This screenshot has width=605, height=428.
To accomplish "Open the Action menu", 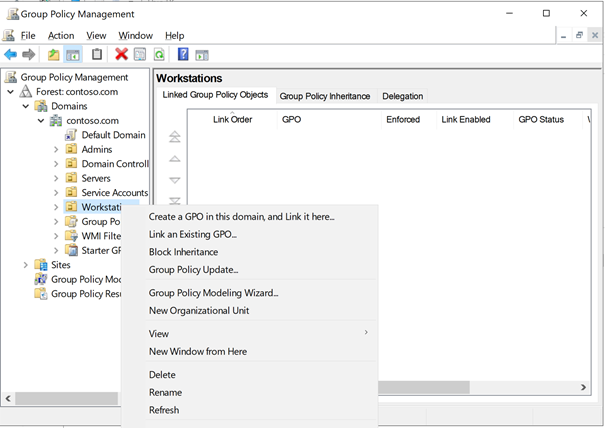I will (x=61, y=36).
